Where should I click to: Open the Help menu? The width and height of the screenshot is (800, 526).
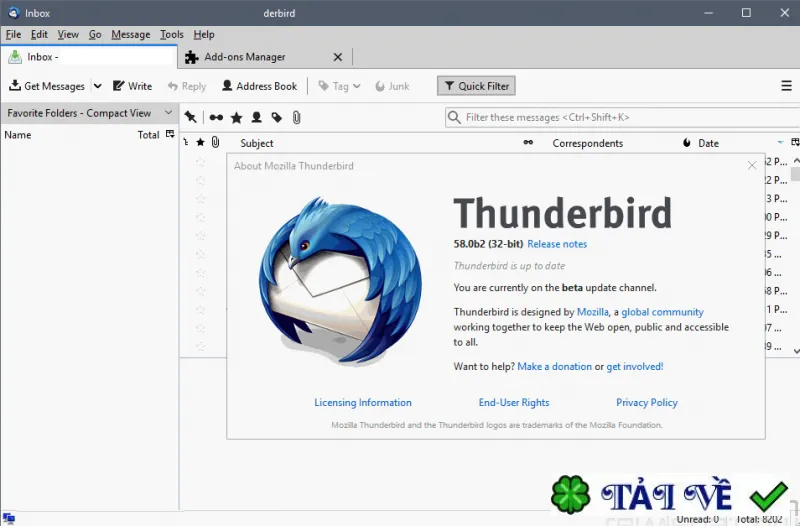click(x=204, y=34)
